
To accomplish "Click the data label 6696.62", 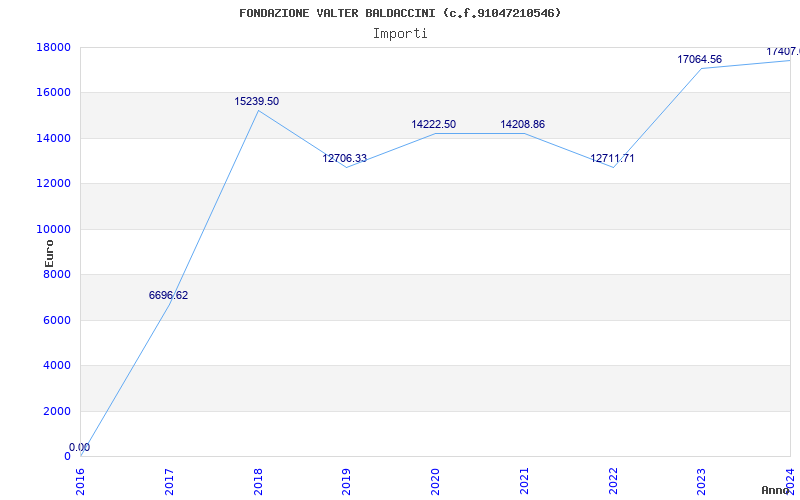I will (168, 295).
